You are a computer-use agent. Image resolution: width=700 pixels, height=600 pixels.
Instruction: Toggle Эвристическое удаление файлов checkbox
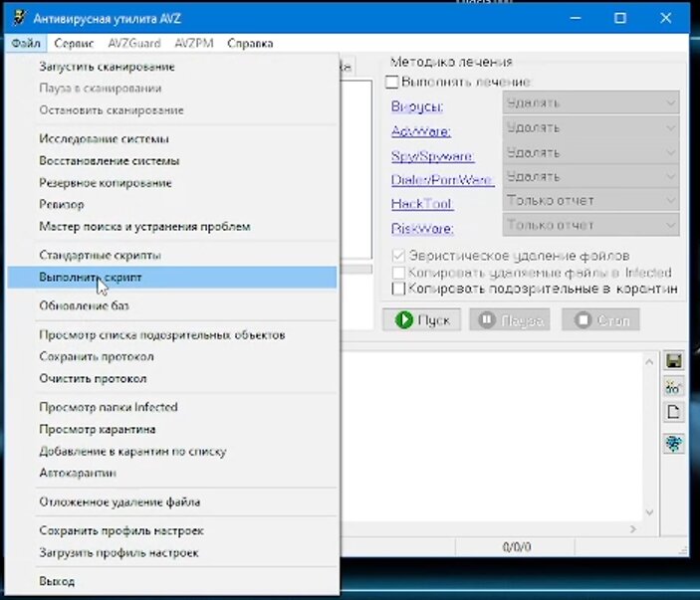[x=398, y=256]
